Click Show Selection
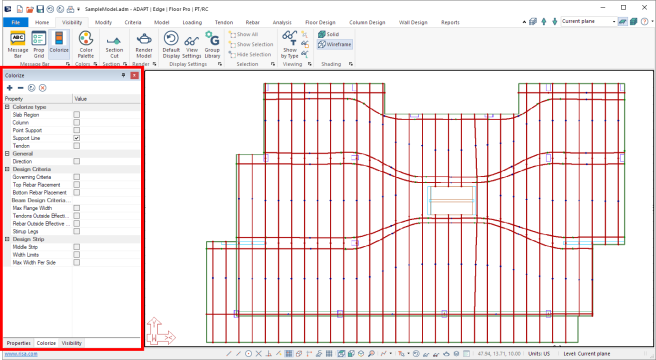The image size is (656, 360). [x=251, y=44]
